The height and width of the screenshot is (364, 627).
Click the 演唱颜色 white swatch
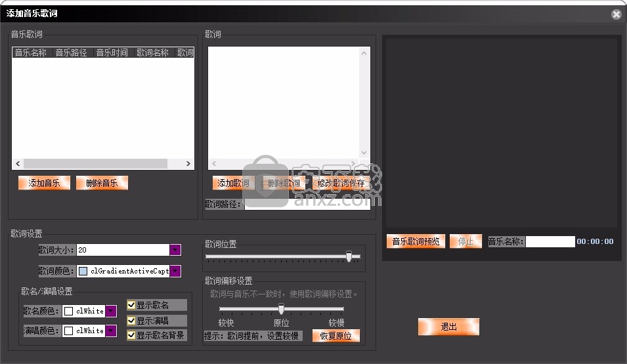click(x=69, y=331)
